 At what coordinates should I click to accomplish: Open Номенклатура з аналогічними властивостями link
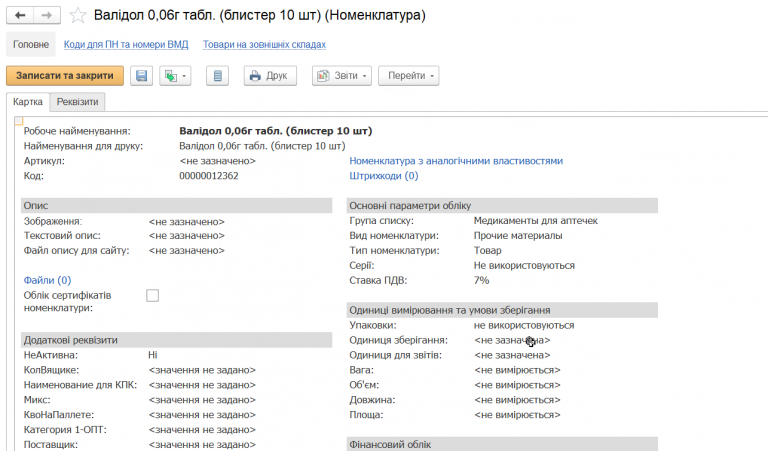[x=456, y=161]
